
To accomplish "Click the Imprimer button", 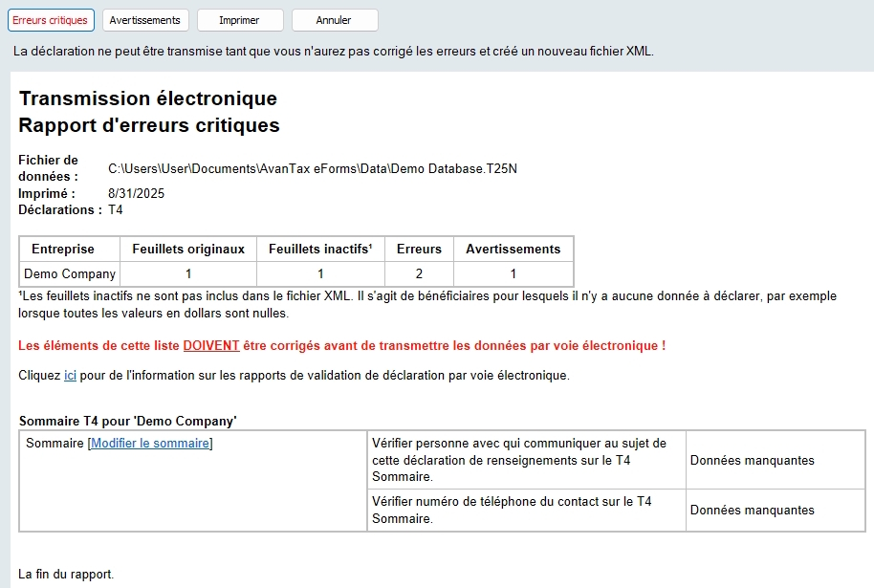I will (x=239, y=20).
